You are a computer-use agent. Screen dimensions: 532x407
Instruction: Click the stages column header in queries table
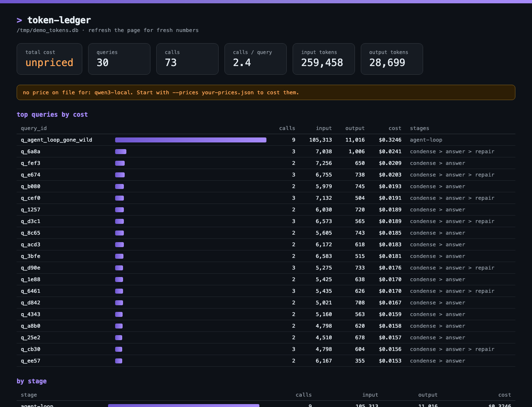[x=419, y=128]
